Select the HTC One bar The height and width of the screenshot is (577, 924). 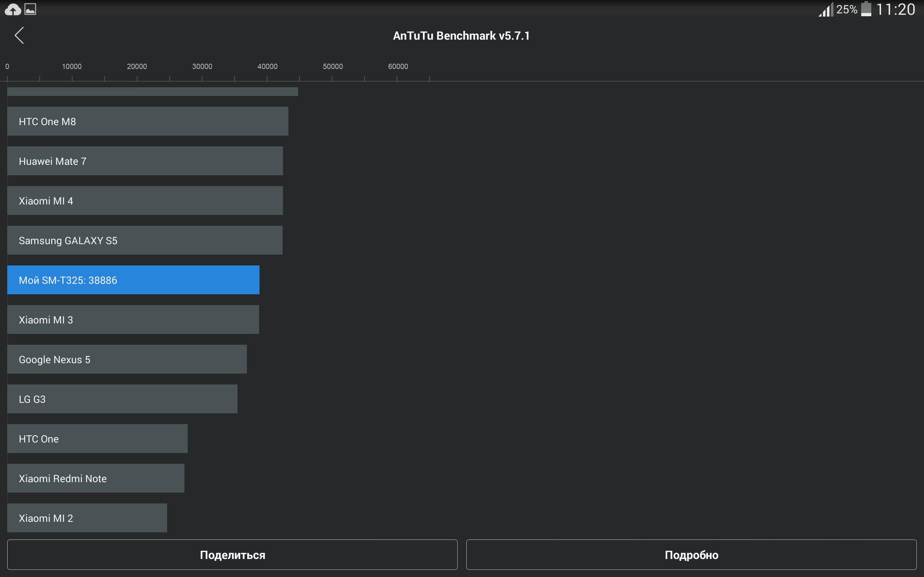click(x=97, y=439)
